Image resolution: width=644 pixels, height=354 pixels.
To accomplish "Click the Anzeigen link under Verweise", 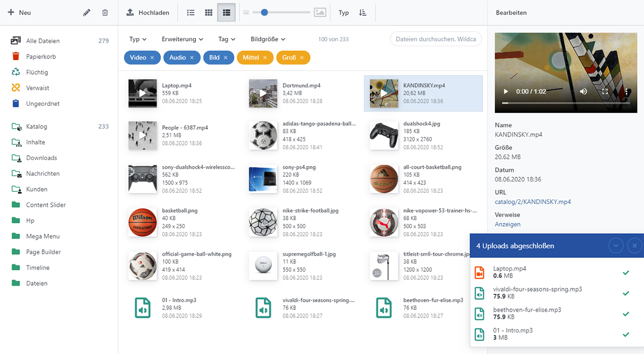I will point(507,224).
